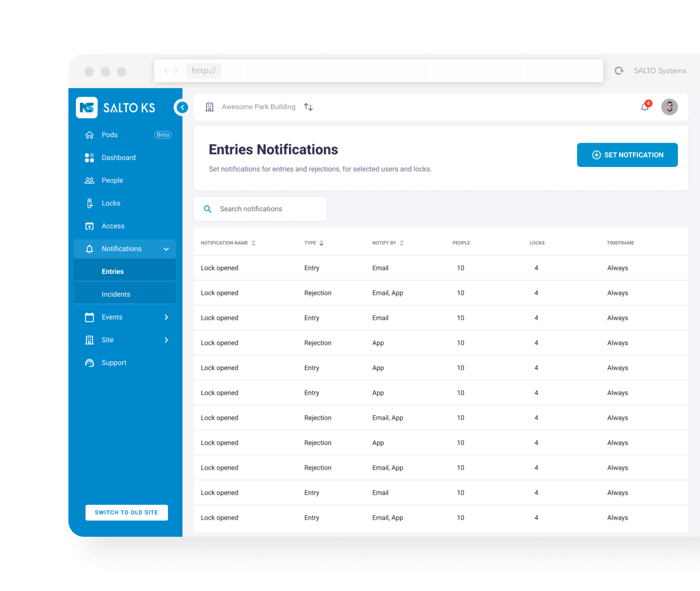Image resolution: width=700 pixels, height=591 pixels.
Task: Click the NOTIFICATION NAME column header
Action: [x=224, y=243]
